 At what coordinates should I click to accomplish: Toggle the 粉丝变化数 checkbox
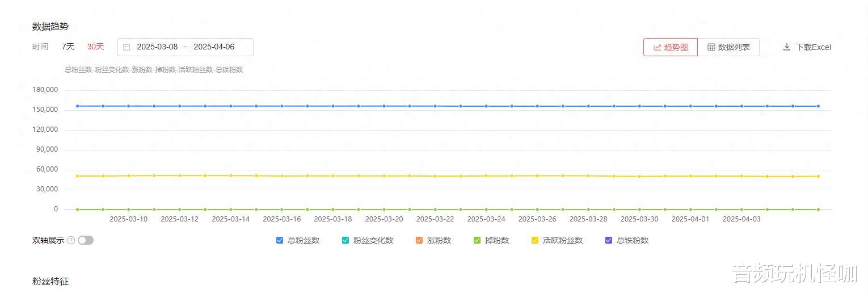pyautogui.click(x=345, y=240)
